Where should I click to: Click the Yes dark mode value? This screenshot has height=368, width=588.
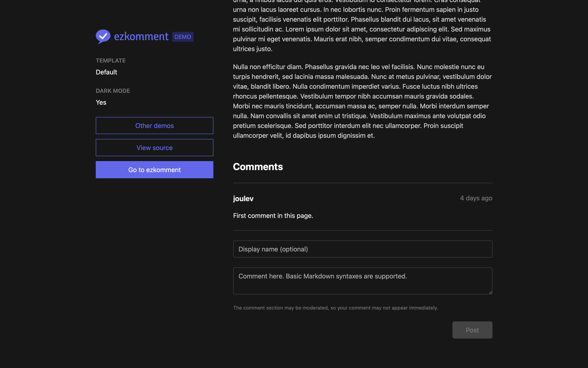point(101,102)
